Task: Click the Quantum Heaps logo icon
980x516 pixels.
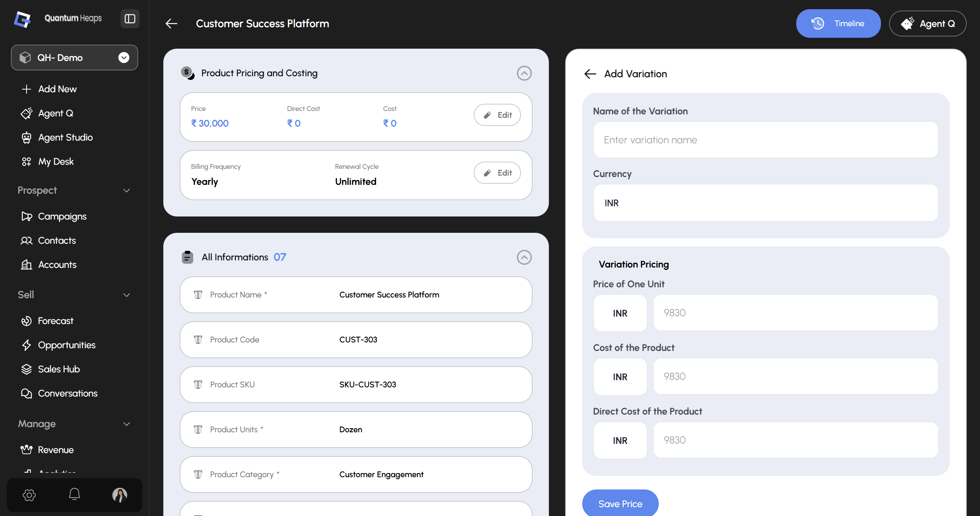Action: pyautogui.click(x=22, y=19)
